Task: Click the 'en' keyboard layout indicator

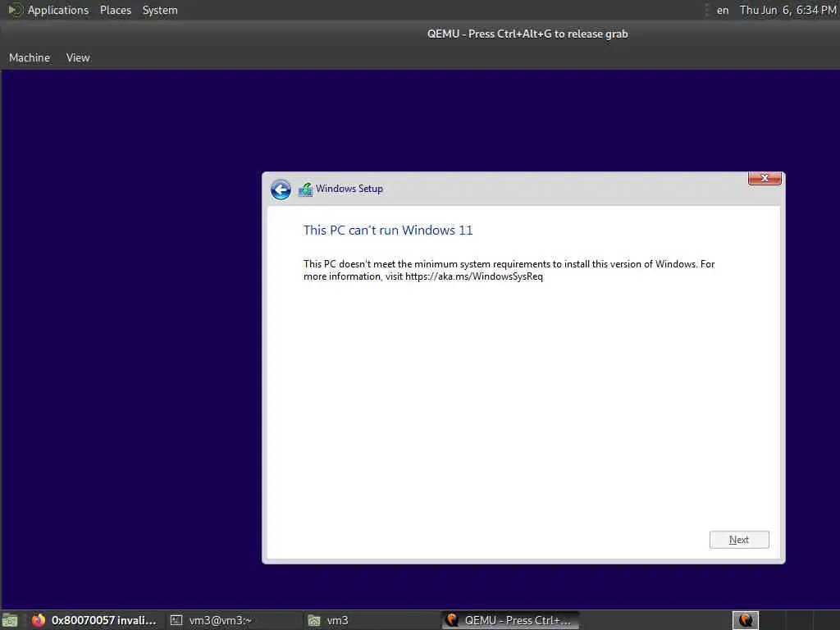Action: tap(723, 10)
